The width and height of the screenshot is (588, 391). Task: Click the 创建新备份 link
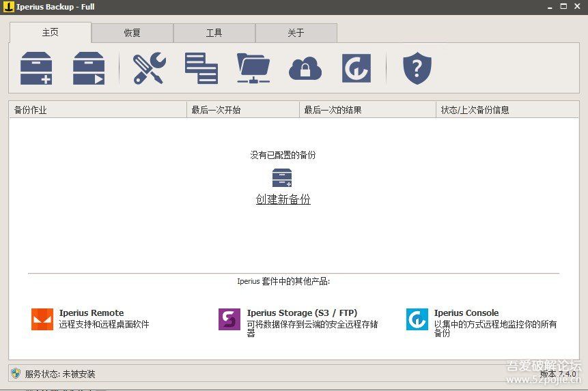(283, 199)
